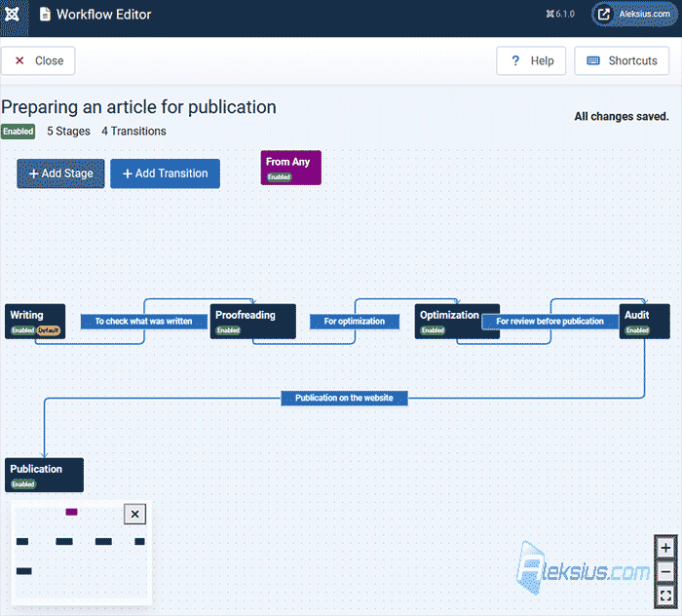The image size is (682, 616).
Task: Click the '5 Stages' count text
Action: coord(69,132)
